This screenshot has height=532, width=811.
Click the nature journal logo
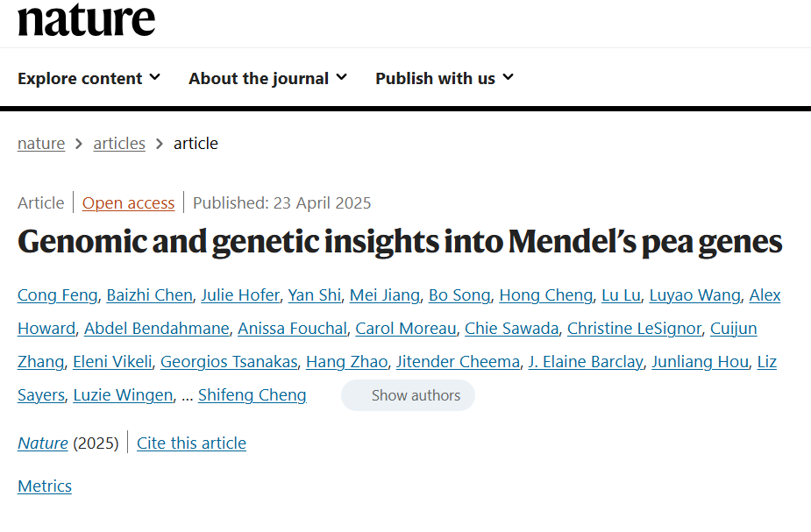86,19
